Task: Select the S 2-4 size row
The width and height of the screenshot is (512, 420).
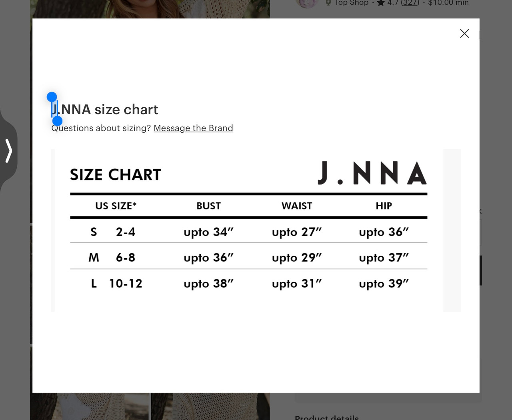Action: (249, 232)
